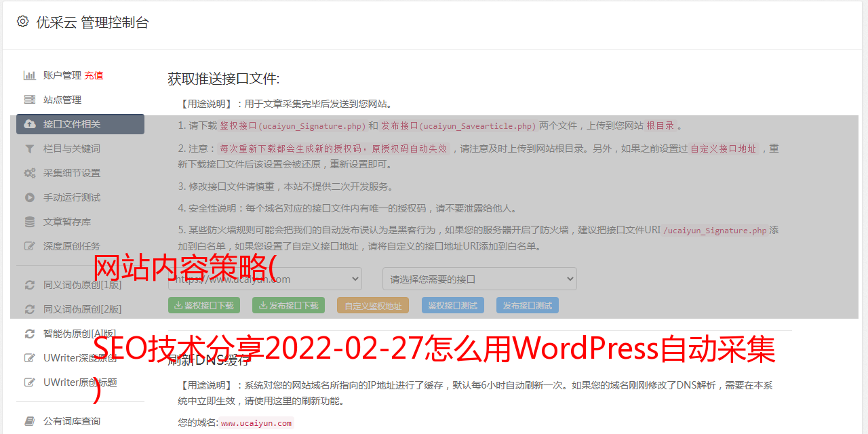868x434 pixels.
Task: Click the 【用途说明】 label under 获取推送接口文件
Action: [207, 104]
